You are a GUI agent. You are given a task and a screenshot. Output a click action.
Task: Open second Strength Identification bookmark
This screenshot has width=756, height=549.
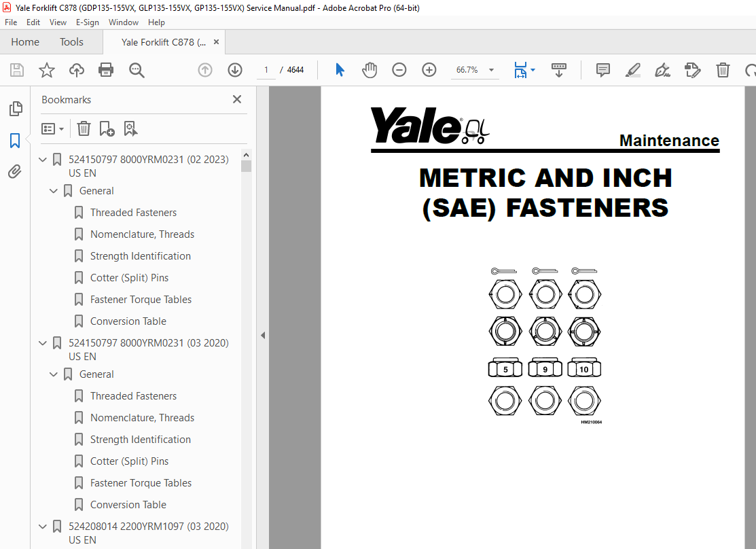coord(141,440)
